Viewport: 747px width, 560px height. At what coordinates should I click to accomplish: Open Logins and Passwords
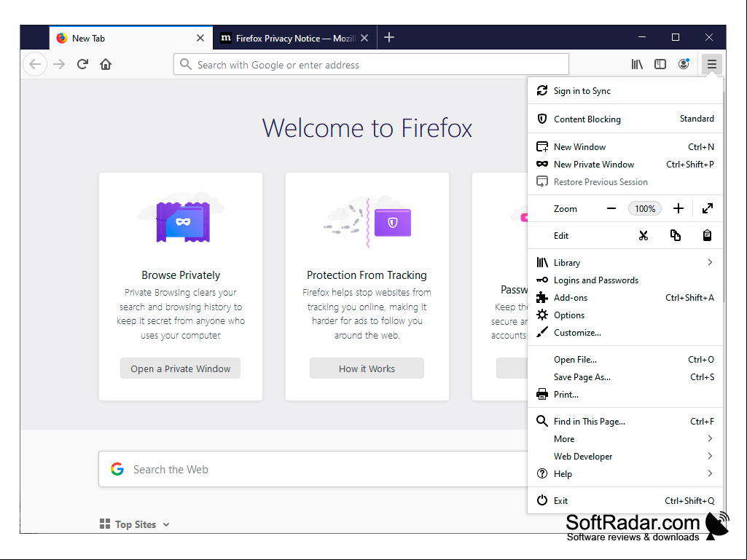click(625, 280)
